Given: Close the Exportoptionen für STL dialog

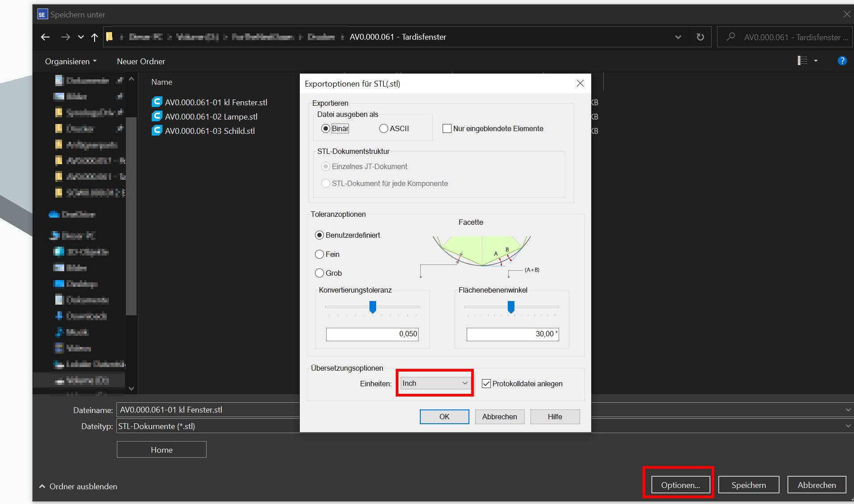Looking at the screenshot, I should click(x=580, y=83).
